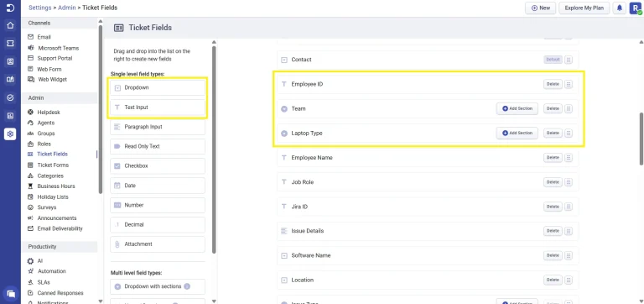The width and height of the screenshot is (644, 304).
Task: Open Web Widget settings
Action: pyautogui.click(x=52, y=80)
